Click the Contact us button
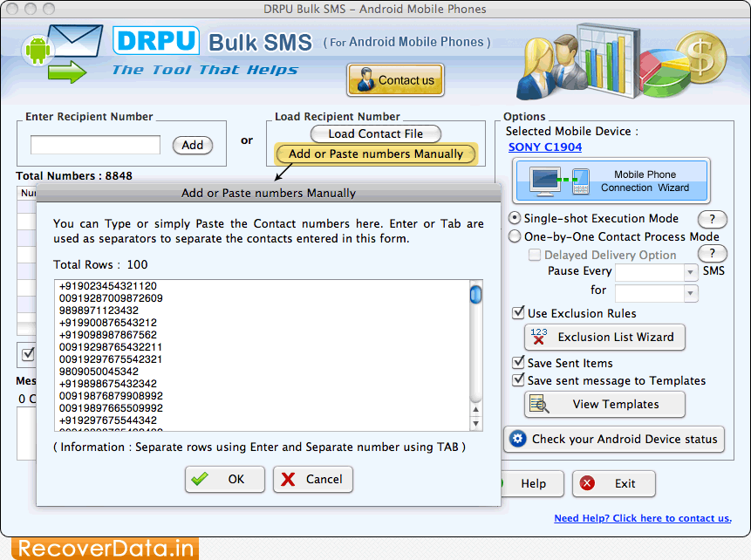The height and width of the screenshot is (560, 751). pyautogui.click(x=395, y=80)
